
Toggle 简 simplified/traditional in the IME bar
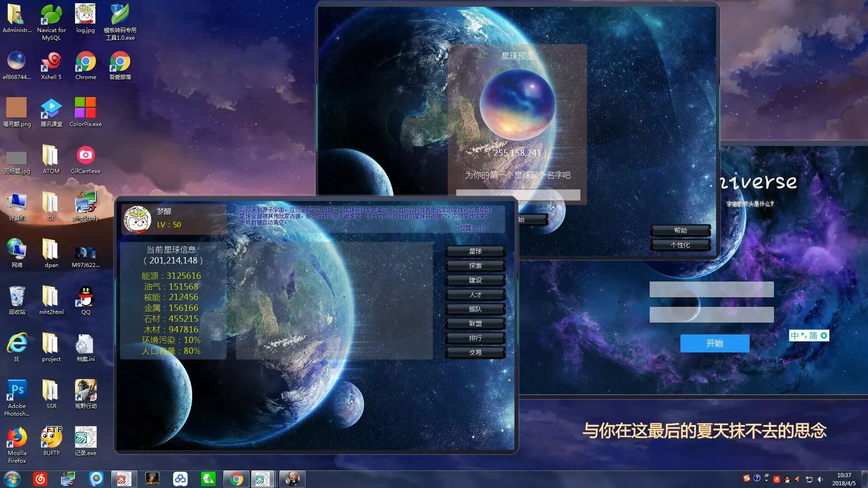click(x=813, y=336)
